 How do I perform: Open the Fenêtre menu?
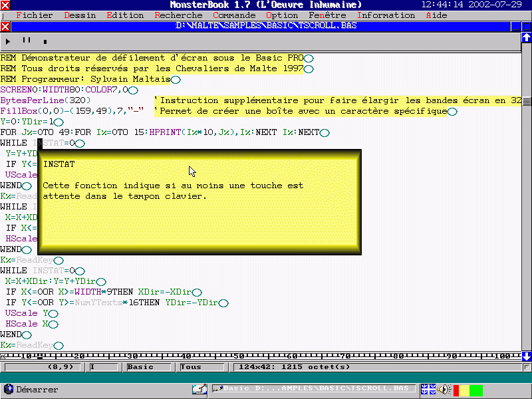pos(327,15)
